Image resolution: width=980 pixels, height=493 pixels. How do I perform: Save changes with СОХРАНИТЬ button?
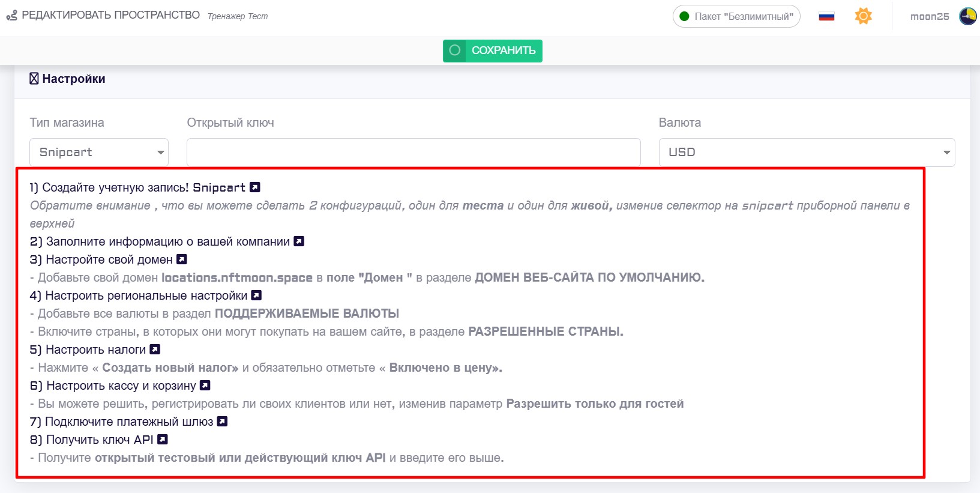pyautogui.click(x=493, y=51)
